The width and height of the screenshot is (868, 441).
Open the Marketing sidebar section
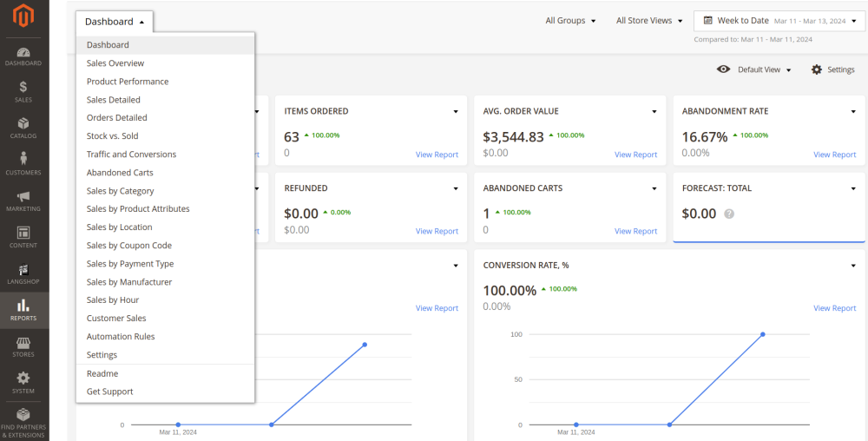coord(23,201)
